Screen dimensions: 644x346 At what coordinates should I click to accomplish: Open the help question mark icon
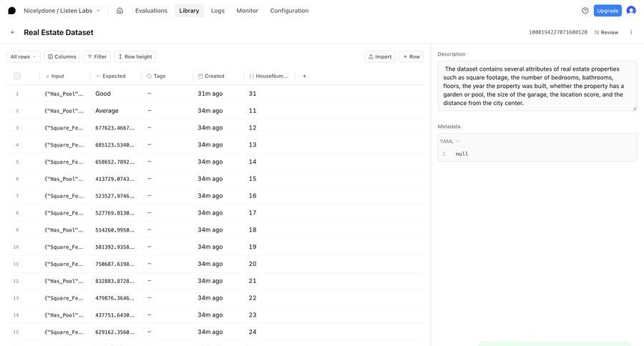coord(585,11)
